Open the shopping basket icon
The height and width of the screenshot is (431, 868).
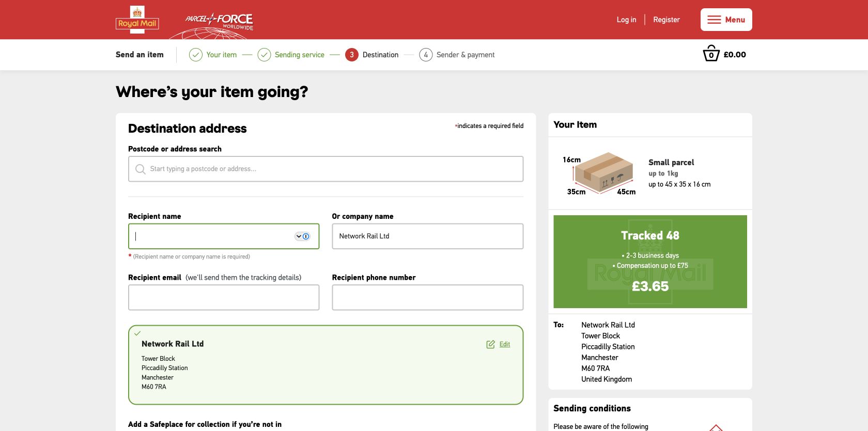click(x=711, y=54)
